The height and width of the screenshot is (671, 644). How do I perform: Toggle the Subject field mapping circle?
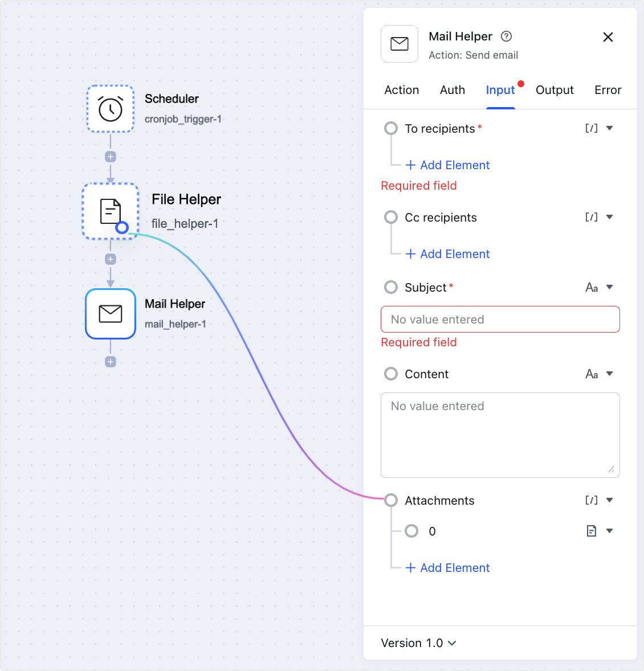(x=391, y=287)
